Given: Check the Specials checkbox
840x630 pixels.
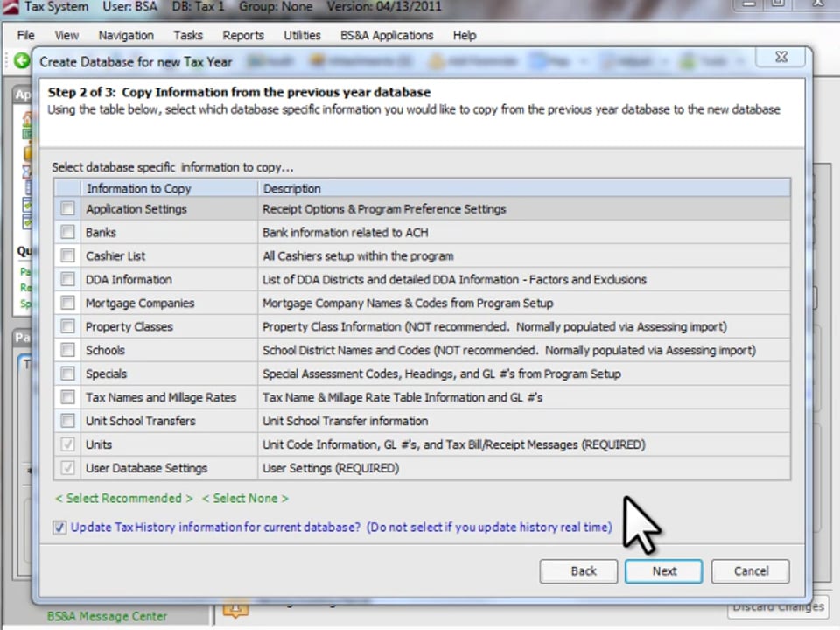Looking at the screenshot, I should 67,374.
